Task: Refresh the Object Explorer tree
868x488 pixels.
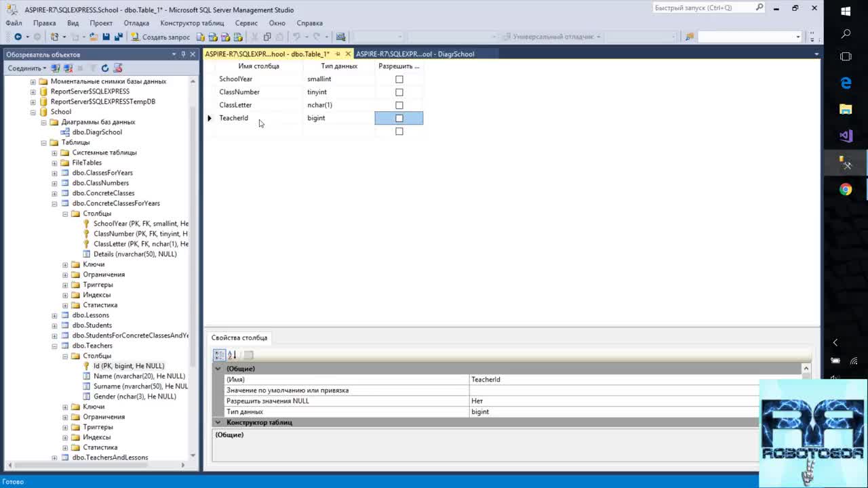Action: [104, 68]
